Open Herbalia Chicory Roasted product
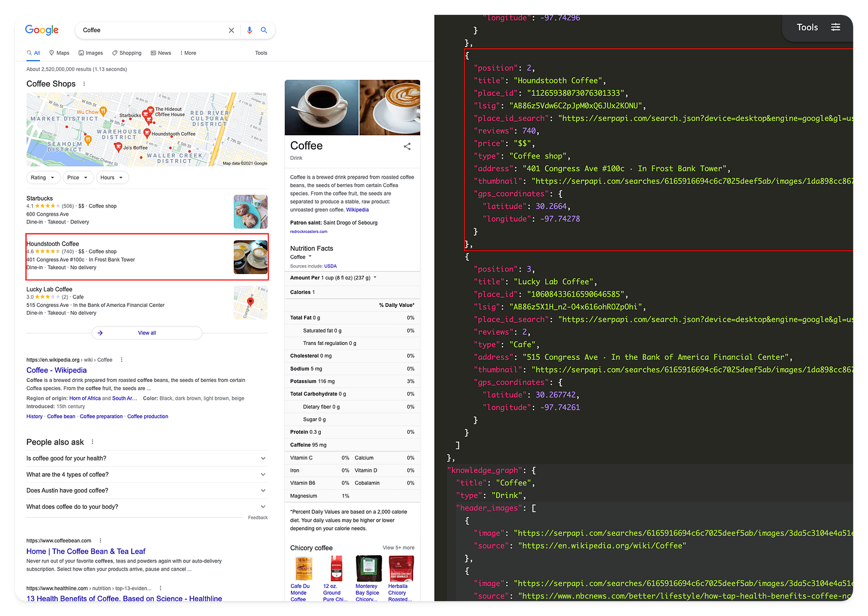Image resolution: width=868 pixels, height=616 pixels. (401, 578)
